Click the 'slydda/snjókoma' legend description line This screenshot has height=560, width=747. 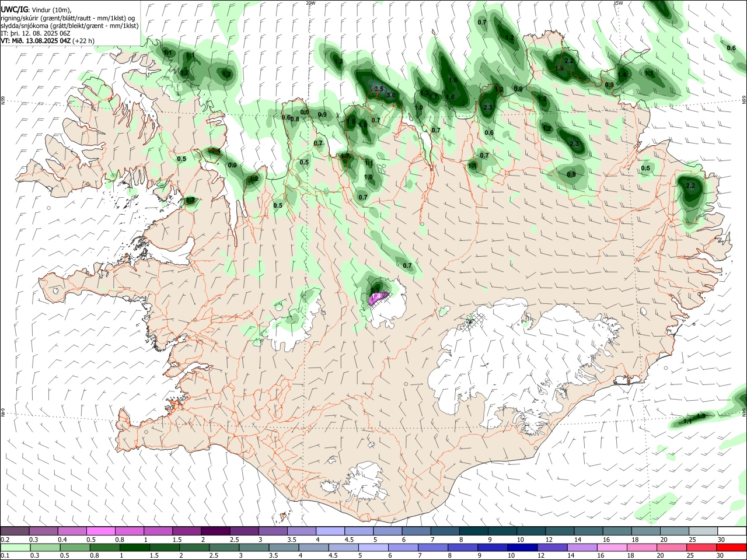69,26
